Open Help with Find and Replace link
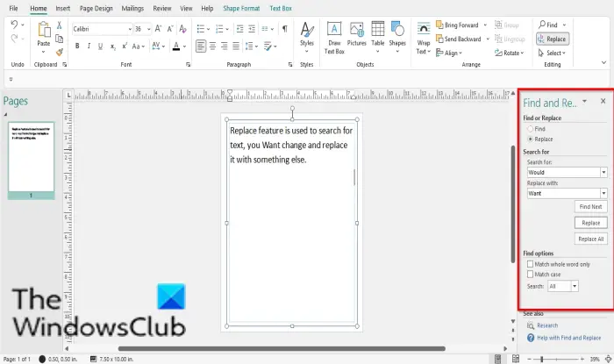614x364 pixels. tap(568, 338)
